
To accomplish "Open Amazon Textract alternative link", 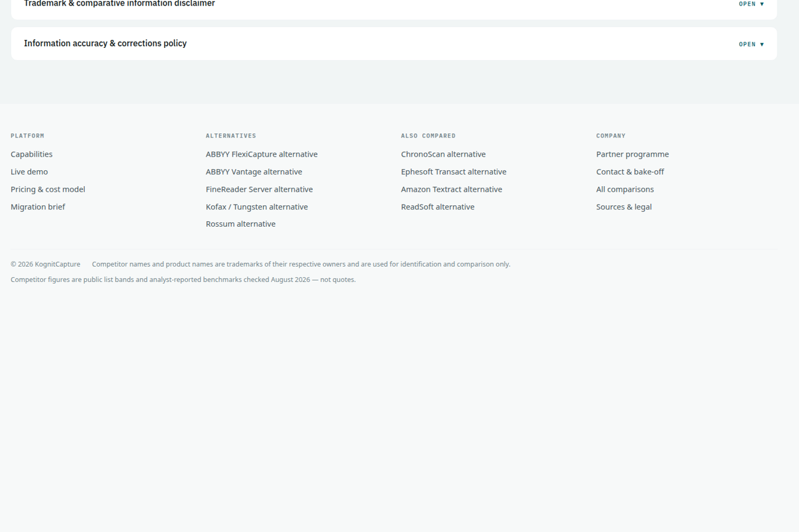I will point(452,189).
